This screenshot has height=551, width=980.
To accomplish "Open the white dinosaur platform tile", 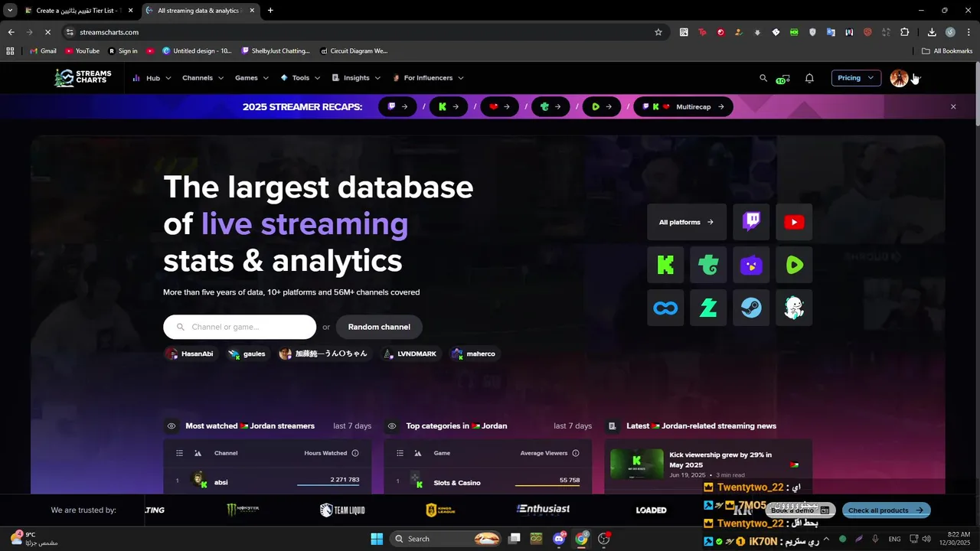I will [x=794, y=308].
